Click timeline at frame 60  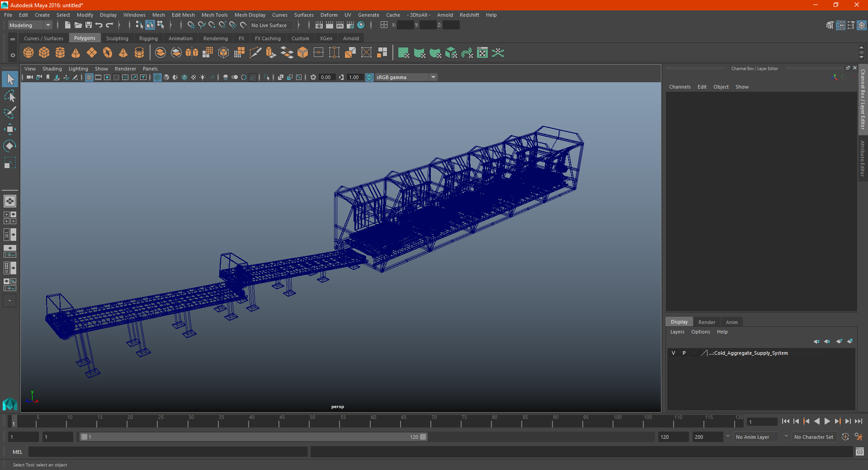pos(370,422)
